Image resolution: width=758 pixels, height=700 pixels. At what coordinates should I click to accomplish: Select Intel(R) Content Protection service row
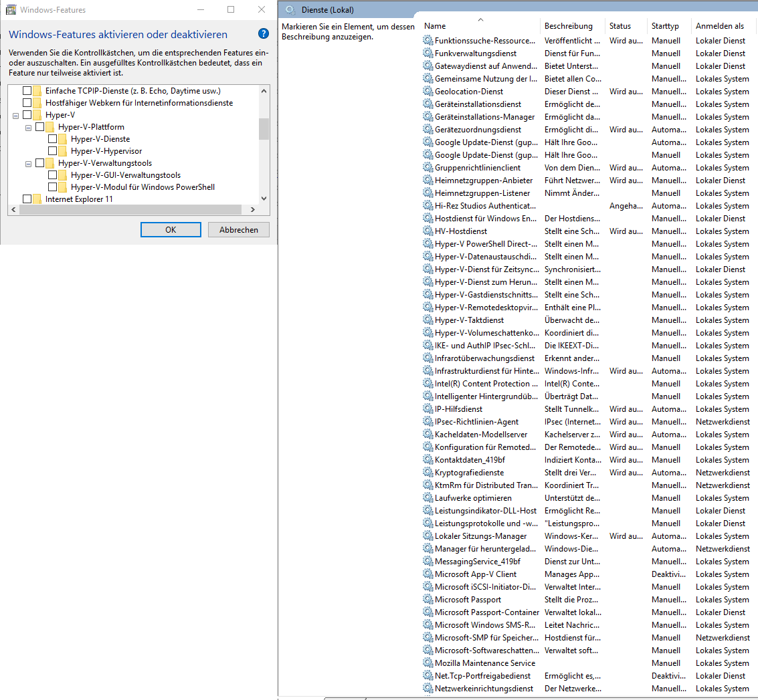point(588,384)
